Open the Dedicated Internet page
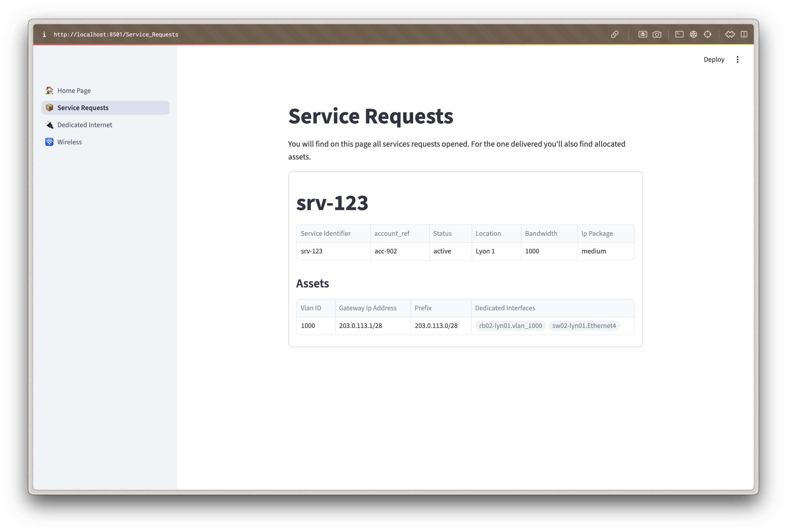The width and height of the screenshot is (787, 532). [85, 125]
